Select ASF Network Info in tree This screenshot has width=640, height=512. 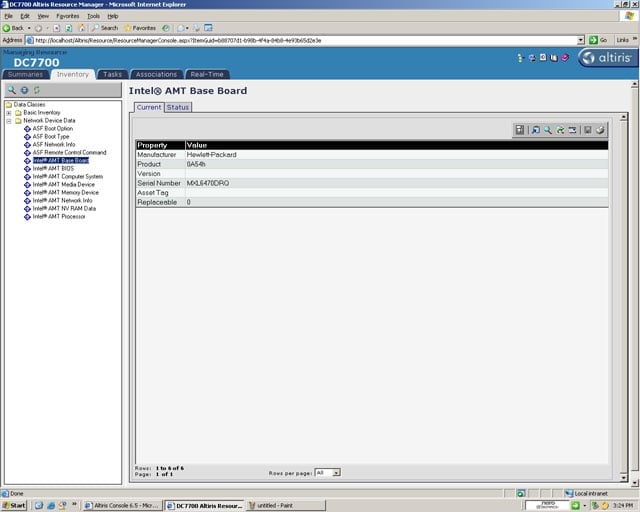click(x=54, y=145)
